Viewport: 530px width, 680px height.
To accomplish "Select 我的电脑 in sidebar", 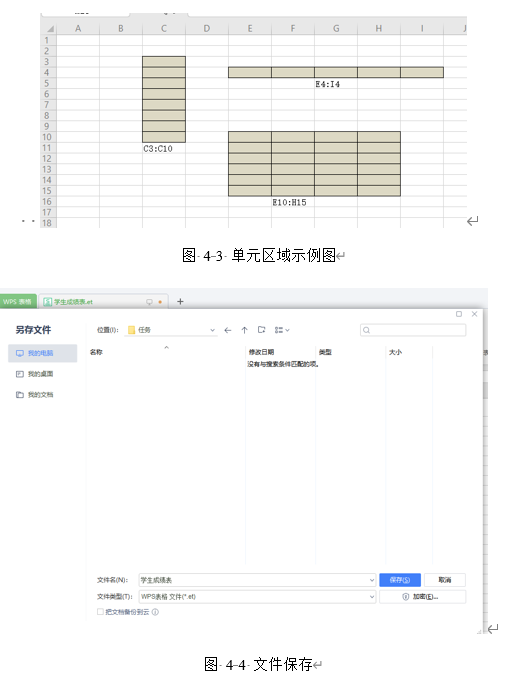I will coord(43,353).
